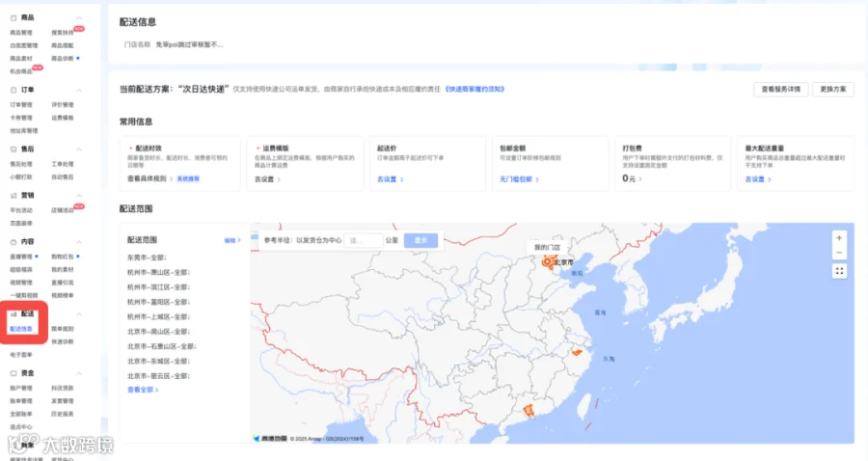
Task: Click the 订单 section icon in sidebar
Action: (14, 90)
